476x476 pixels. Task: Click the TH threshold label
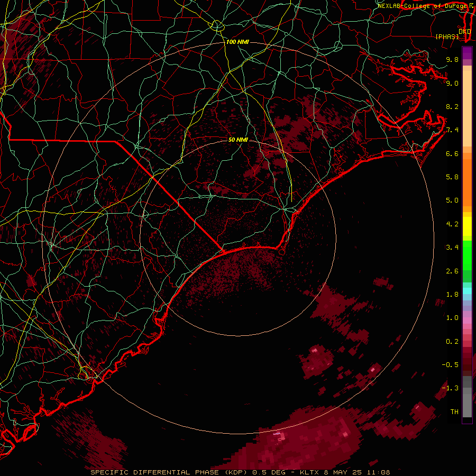[x=454, y=412]
